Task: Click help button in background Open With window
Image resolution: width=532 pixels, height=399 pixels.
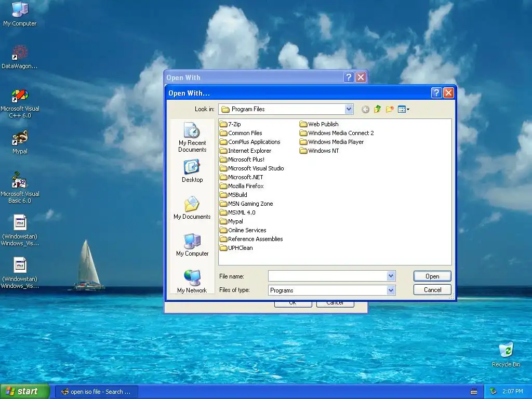Action: click(349, 77)
